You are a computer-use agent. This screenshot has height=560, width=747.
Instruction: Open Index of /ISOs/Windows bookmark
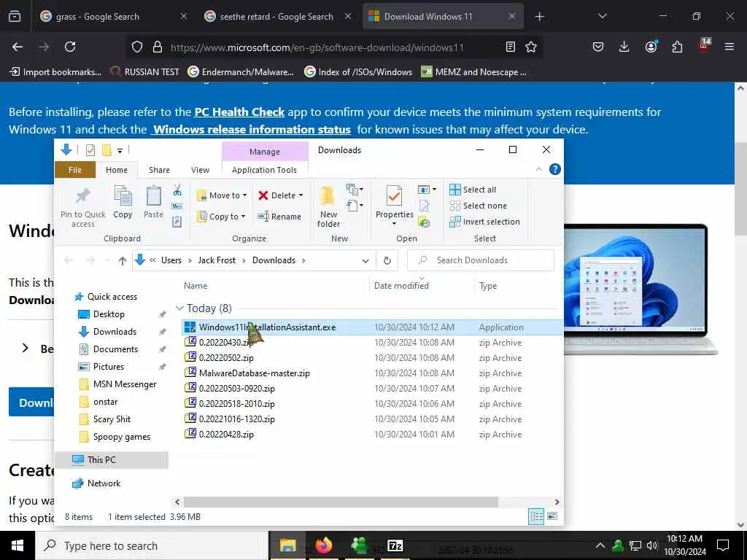(x=358, y=72)
